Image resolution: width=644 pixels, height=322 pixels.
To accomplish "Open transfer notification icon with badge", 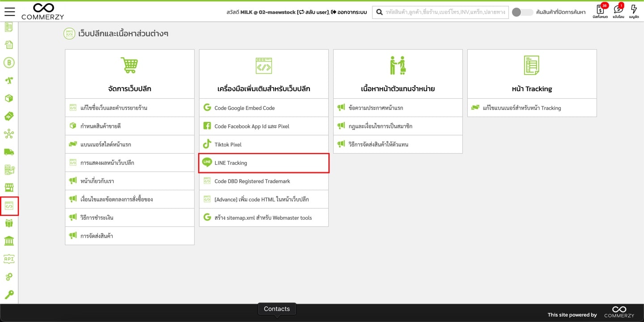I will pyautogui.click(x=618, y=11).
